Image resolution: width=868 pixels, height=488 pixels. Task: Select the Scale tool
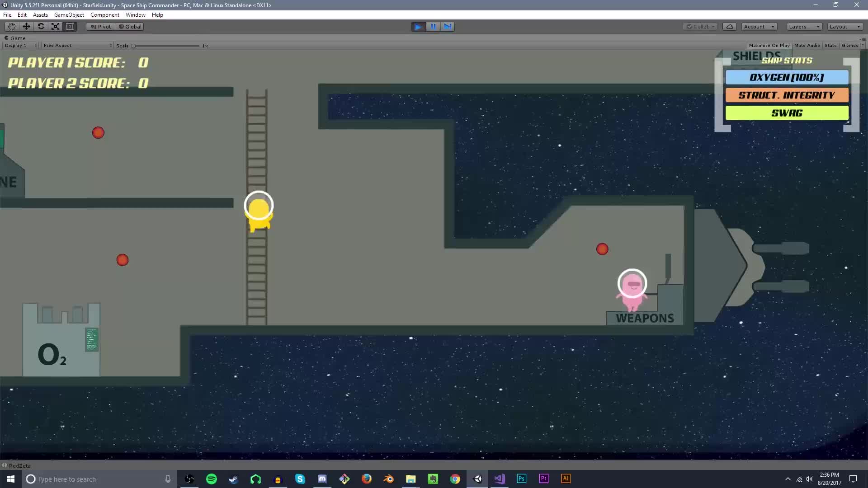[55, 27]
